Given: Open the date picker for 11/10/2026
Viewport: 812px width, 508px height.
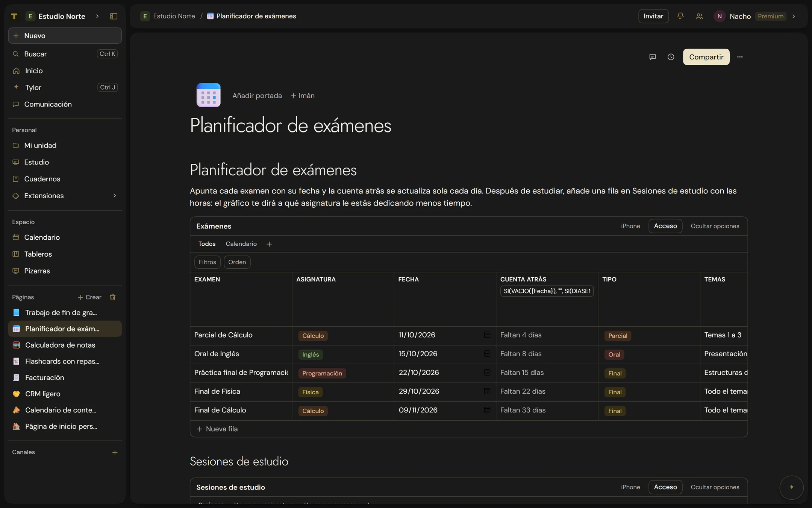Looking at the screenshot, I should tap(487, 335).
